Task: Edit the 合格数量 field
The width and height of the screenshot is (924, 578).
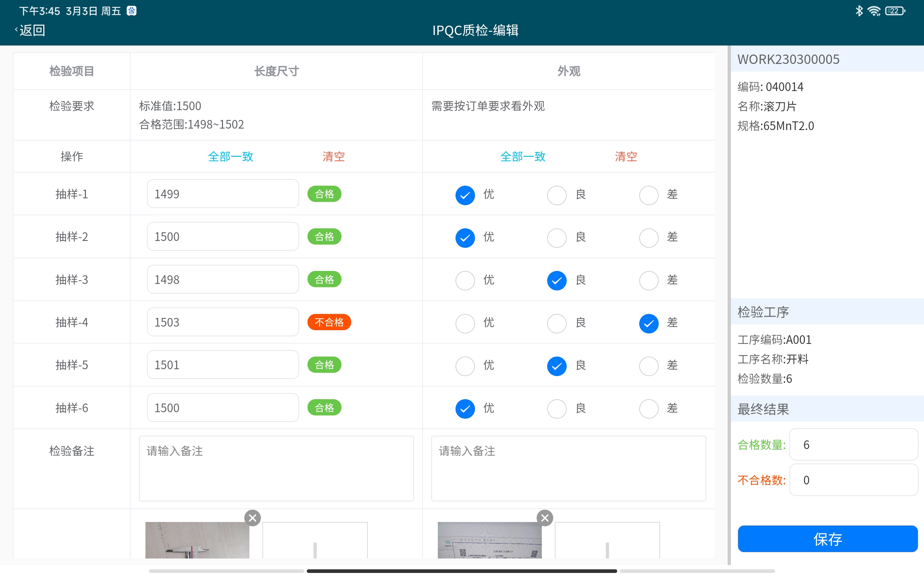Action: click(854, 445)
